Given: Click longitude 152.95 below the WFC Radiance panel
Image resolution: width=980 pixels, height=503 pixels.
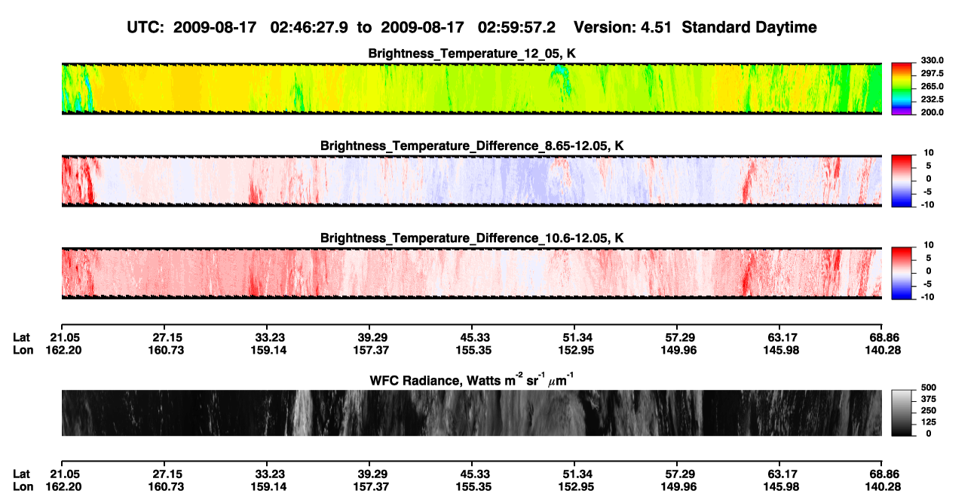Looking at the screenshot, I should [x=575, y=486].
